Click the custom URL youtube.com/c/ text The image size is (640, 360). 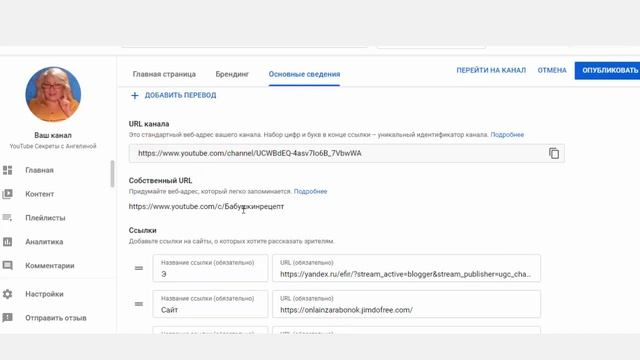[206, 207]
